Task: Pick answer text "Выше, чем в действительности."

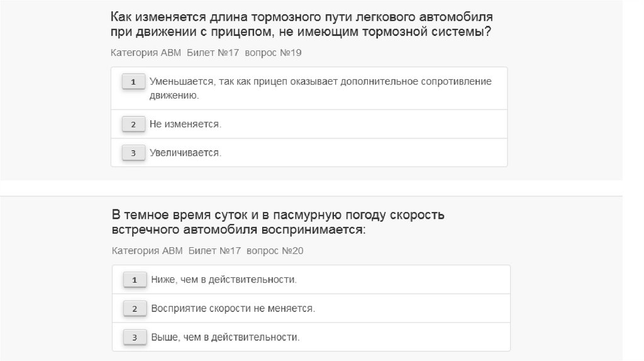Action: click(x=225, y=338)
